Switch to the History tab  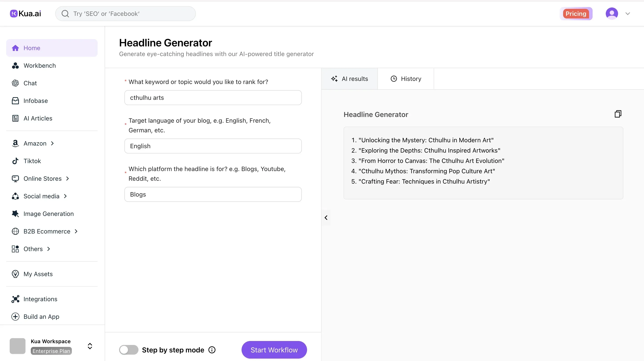[x=405, y=78]
